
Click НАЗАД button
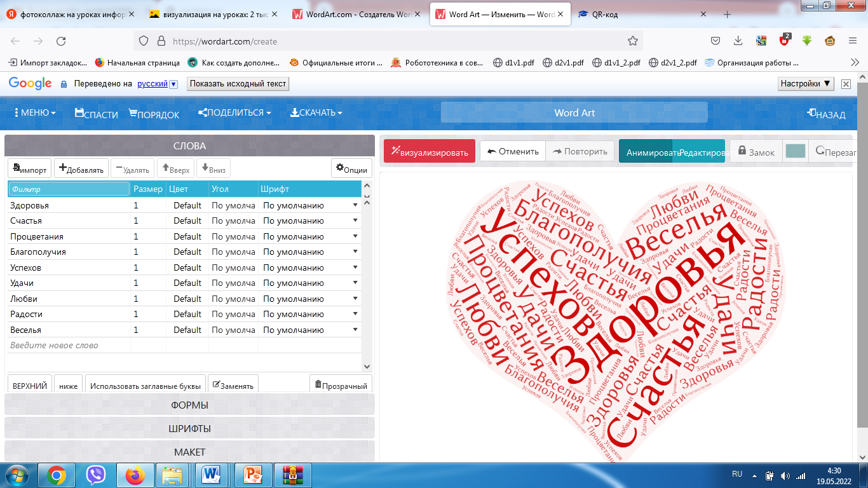point(826,114)
